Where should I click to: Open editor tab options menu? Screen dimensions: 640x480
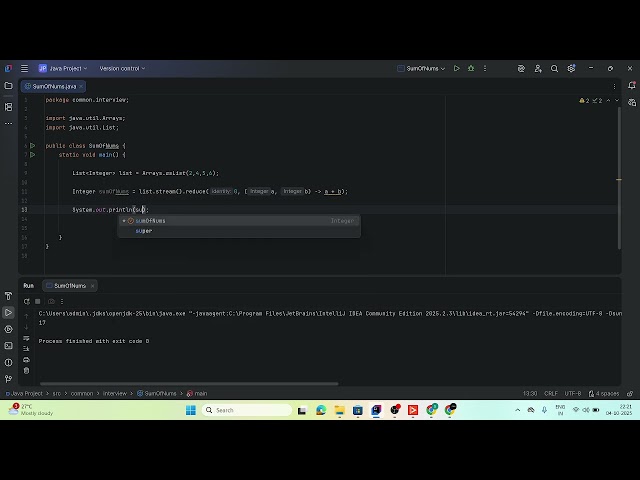[x=614, y=86]
